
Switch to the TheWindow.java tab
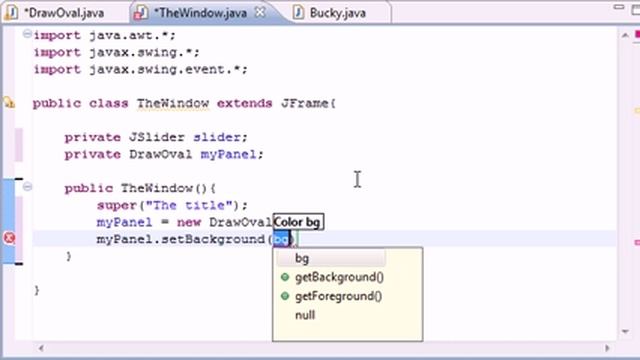(x=201, y=13)
